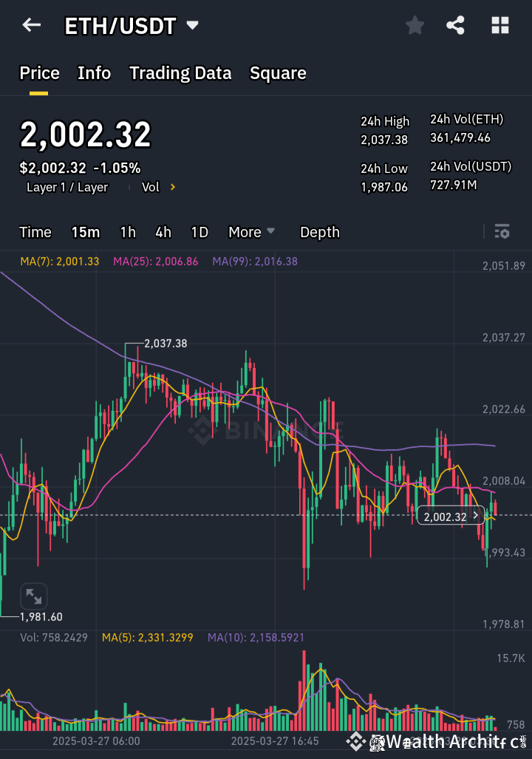Tap the 2,002.32 current price tag
The image size is (532, 759).
[x=450, y=516]
